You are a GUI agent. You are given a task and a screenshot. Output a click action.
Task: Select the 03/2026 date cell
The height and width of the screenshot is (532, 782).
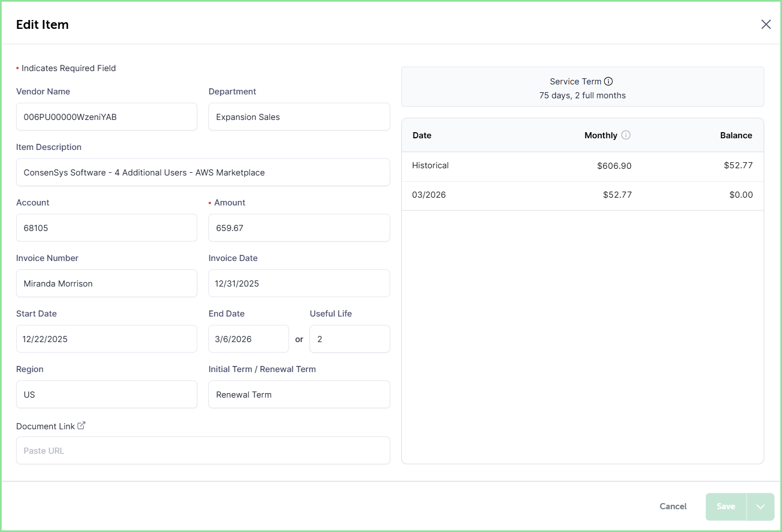(x=429, y=195)
